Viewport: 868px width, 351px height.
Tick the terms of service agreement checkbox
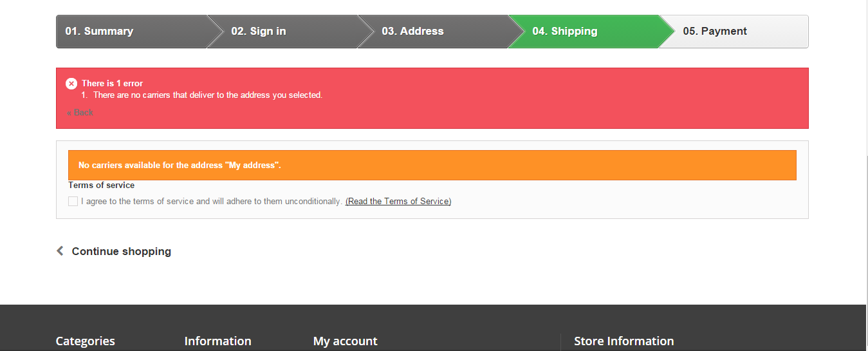point(73,202)
